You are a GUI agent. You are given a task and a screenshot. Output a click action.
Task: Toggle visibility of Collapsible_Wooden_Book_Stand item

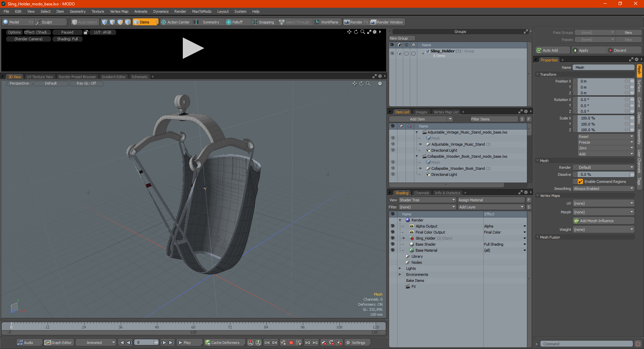[x=393, y=168]
